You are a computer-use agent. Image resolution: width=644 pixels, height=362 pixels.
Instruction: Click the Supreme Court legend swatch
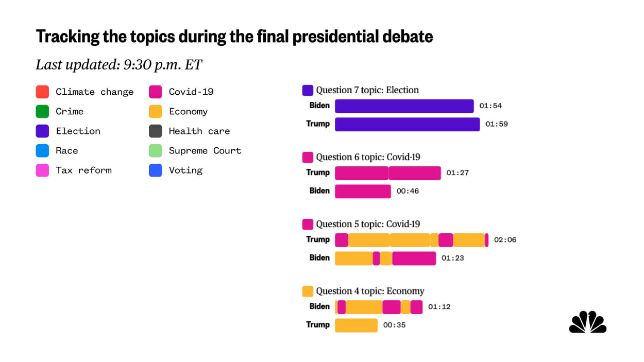pyautogui.click(x=156, y=151)
